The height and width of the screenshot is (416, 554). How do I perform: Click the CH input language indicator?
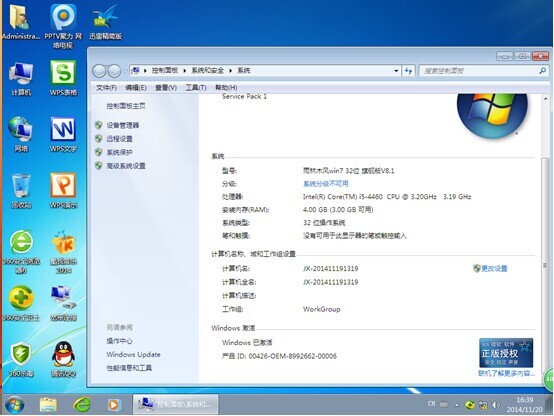[x=431, y=404]
